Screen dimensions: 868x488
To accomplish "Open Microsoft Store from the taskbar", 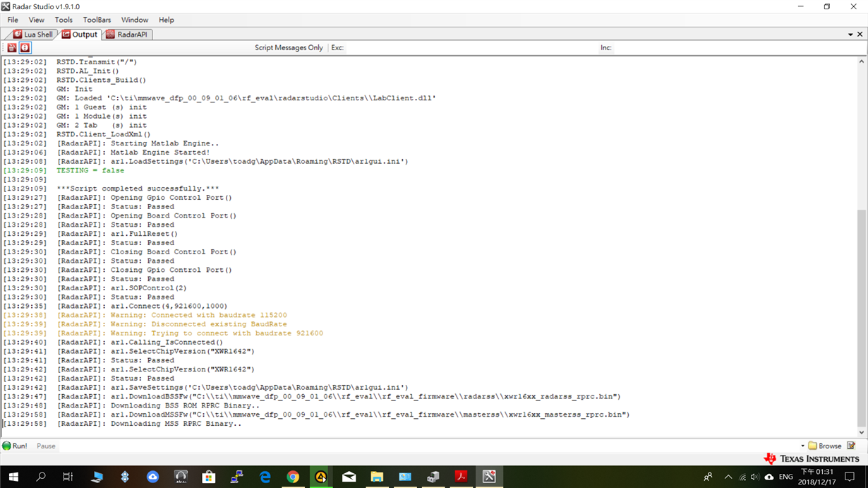I will pyautogui.click(x=208, y=477).
